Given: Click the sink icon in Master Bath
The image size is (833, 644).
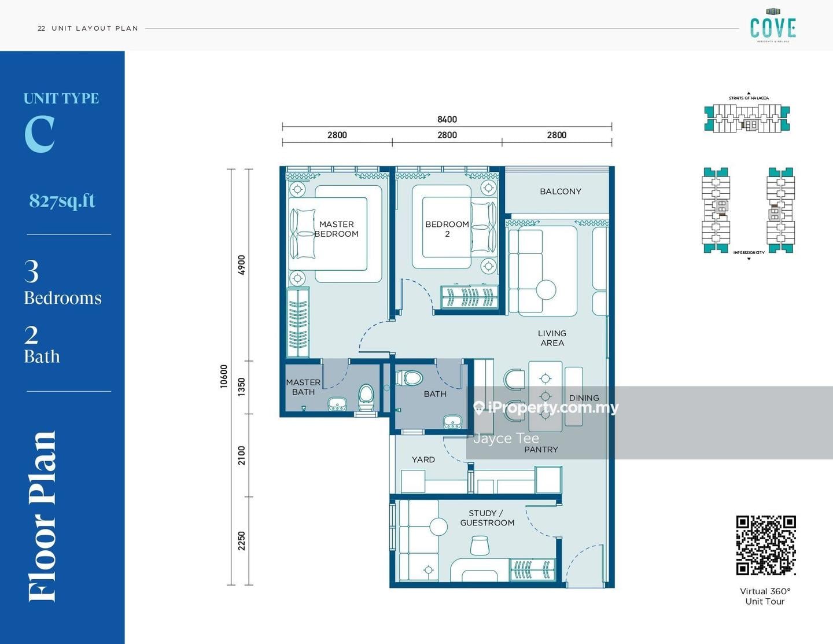Looking at the screenshot, I should click(x=336, y=403).
